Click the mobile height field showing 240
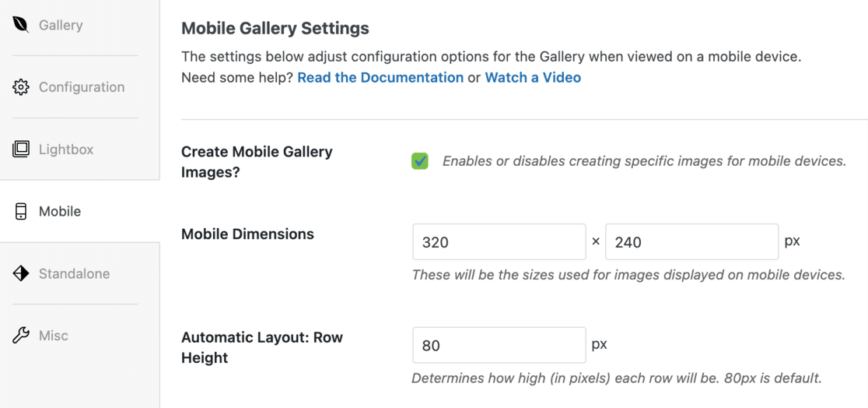Image resolution: width=868 pixels, height=408 pixels. (691, 242)
